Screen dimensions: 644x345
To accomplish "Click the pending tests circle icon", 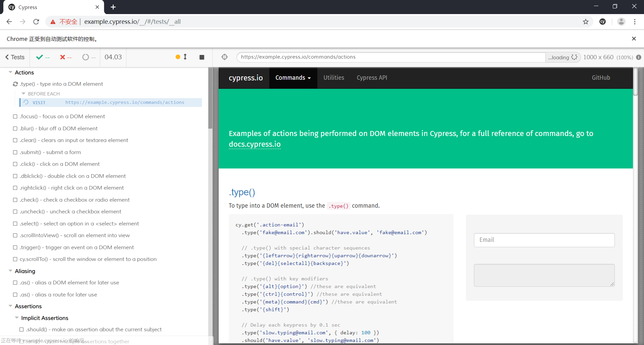I will 86,57.
